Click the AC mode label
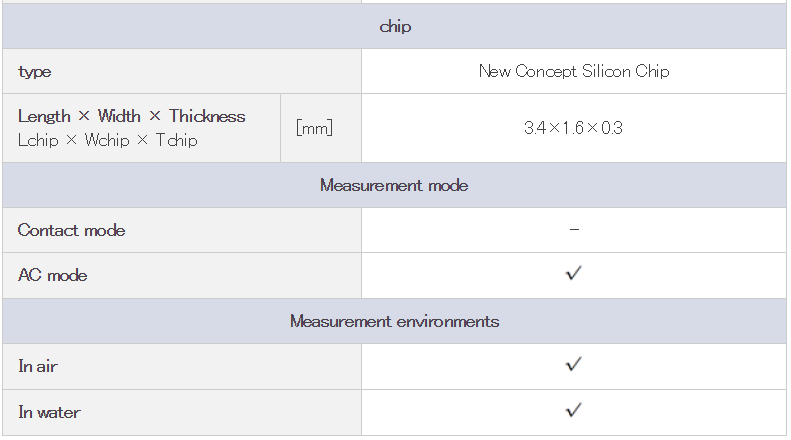The width and height of the screenshot is (791, 440). (x=52, y=275)
